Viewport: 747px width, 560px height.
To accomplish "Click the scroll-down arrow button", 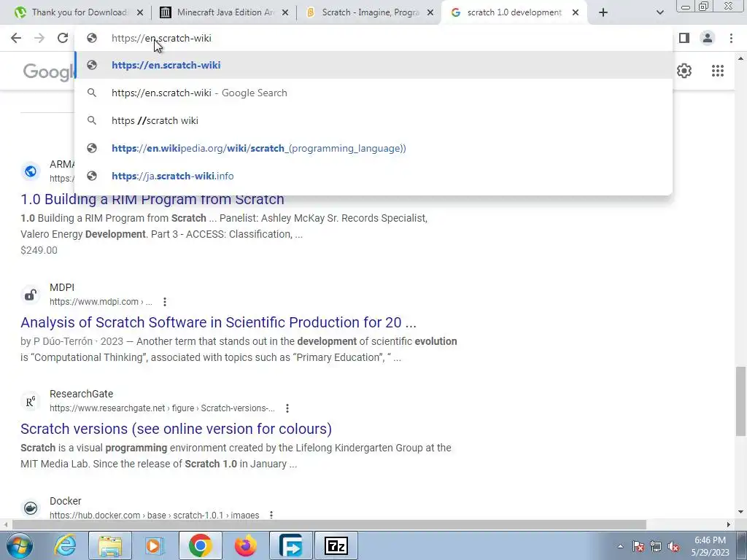I will click(x=740, y=512).
